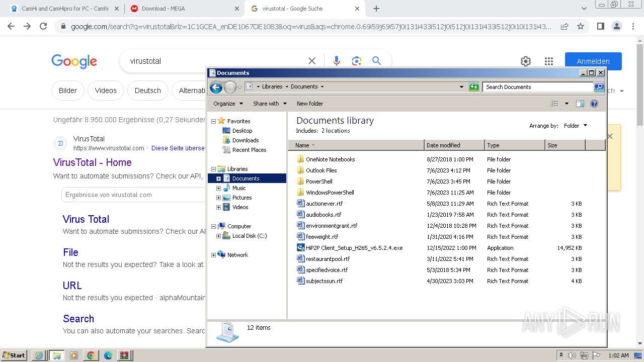644x362 pixels.
Task: Select Desktop in Favorites
Action: 242,131
